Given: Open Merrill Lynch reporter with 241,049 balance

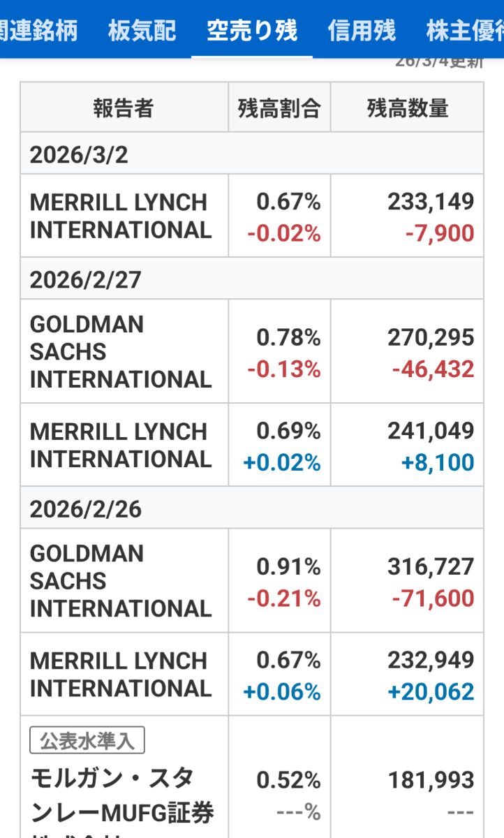Looking at the screenshot, I should coord(120,446).
